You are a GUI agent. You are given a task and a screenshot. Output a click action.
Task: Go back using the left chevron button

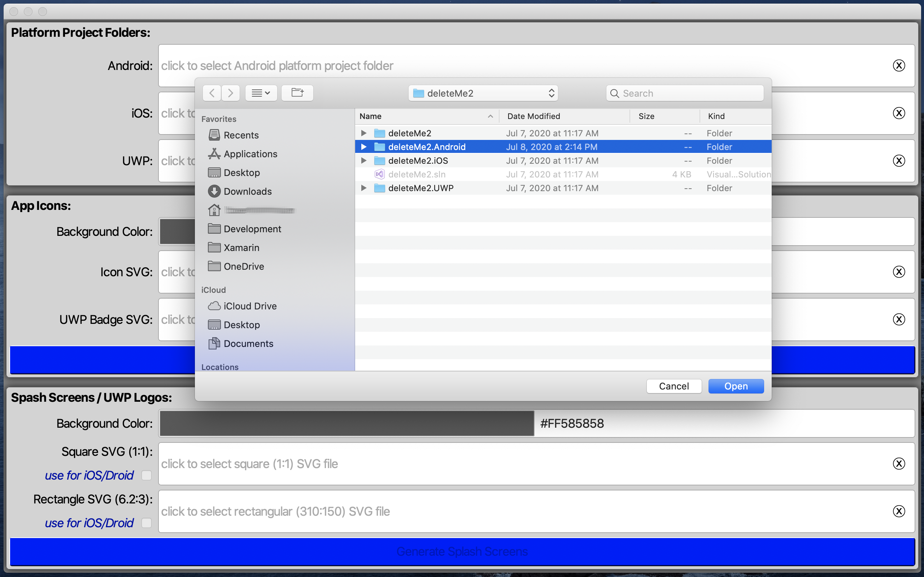pyautogui.click(x=212, y=93)
